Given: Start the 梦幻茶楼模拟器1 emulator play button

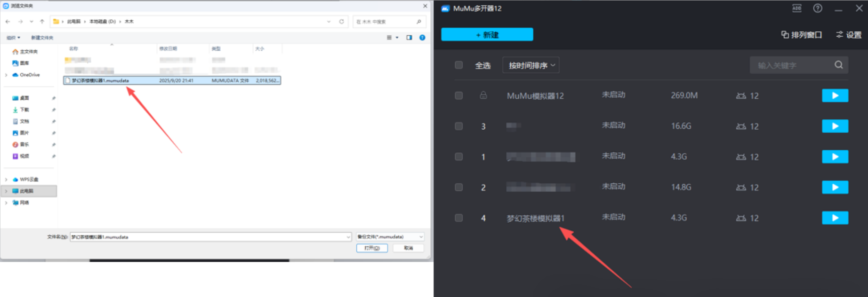Looking at the screenshot, I should (835, 218).
